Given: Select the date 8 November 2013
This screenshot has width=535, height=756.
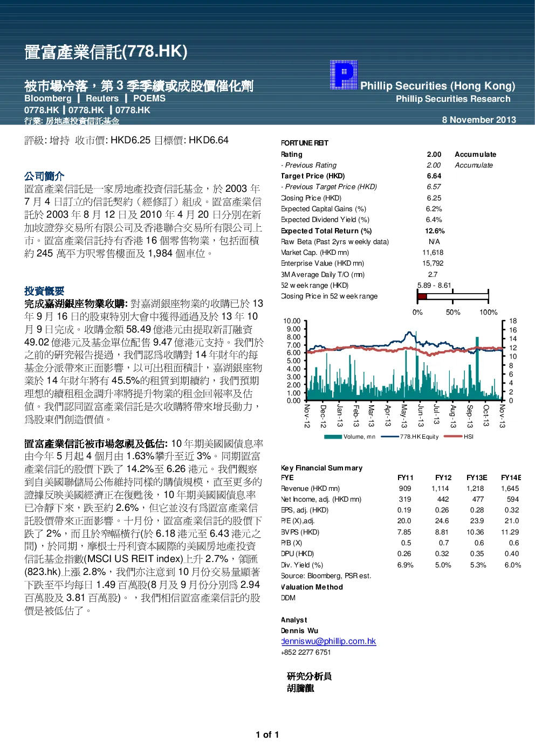Looking at the screenshot, I should coord(479,120).
